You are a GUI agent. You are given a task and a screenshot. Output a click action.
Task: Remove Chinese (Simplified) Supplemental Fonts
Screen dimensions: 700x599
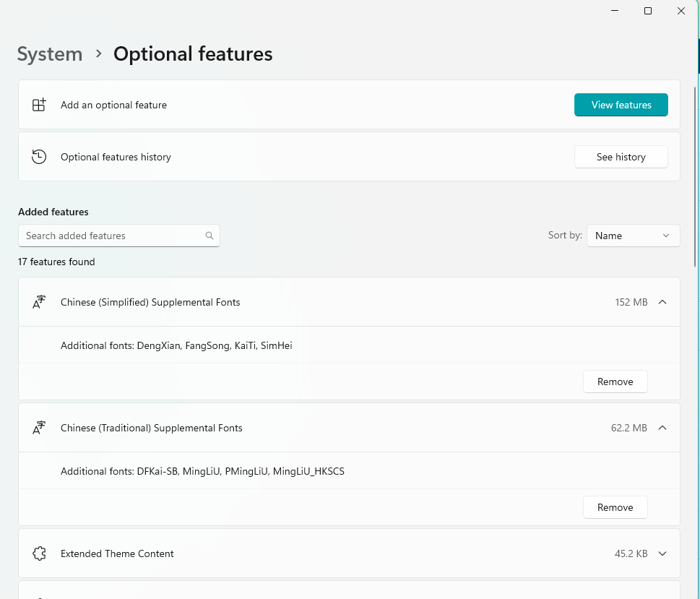pos(615,382)
